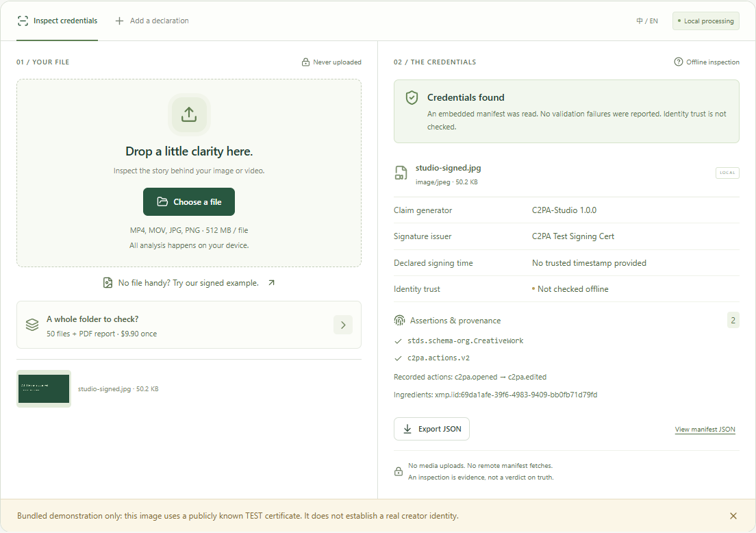756x533 pixels.
Task: Click the signed example image-file icon
Action: click(x=108, y=283)
